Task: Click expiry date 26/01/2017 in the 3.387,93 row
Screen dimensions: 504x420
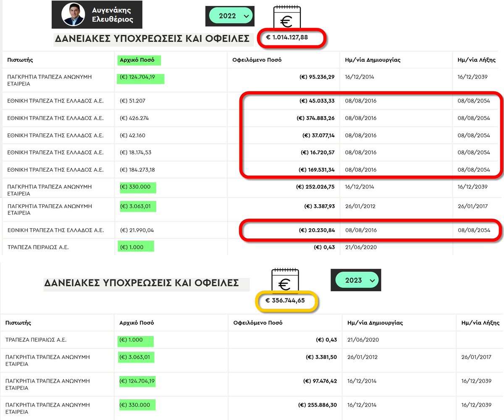Action: pos(474,206)
